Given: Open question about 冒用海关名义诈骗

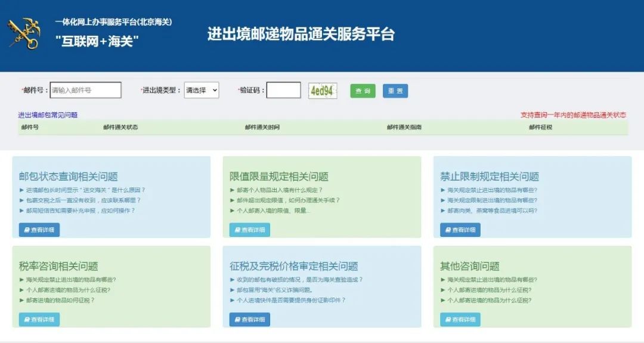Looking at the screenshot, I should click(274, 290).
